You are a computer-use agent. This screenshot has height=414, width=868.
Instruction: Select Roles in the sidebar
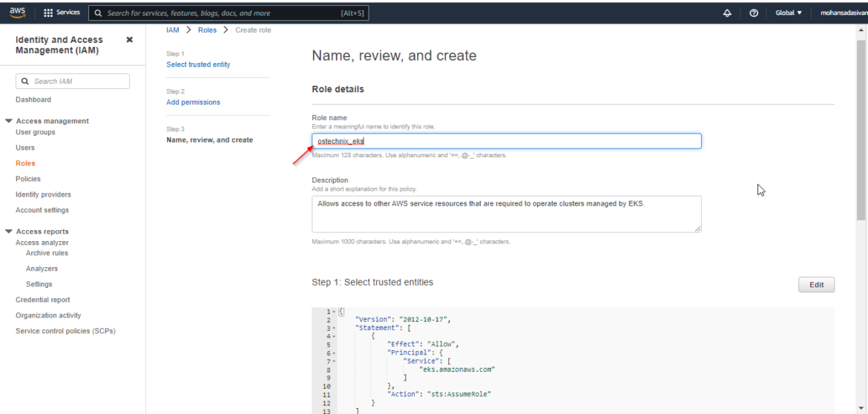[x=25, y=163]
